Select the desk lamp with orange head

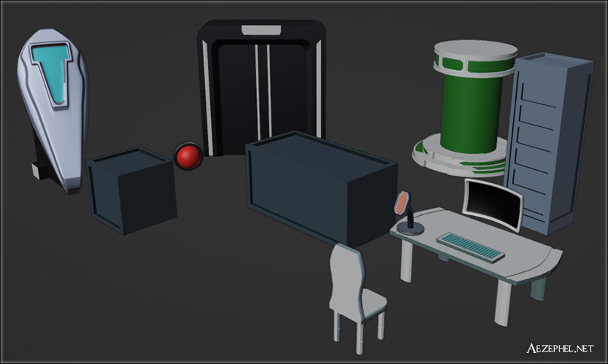408,213
